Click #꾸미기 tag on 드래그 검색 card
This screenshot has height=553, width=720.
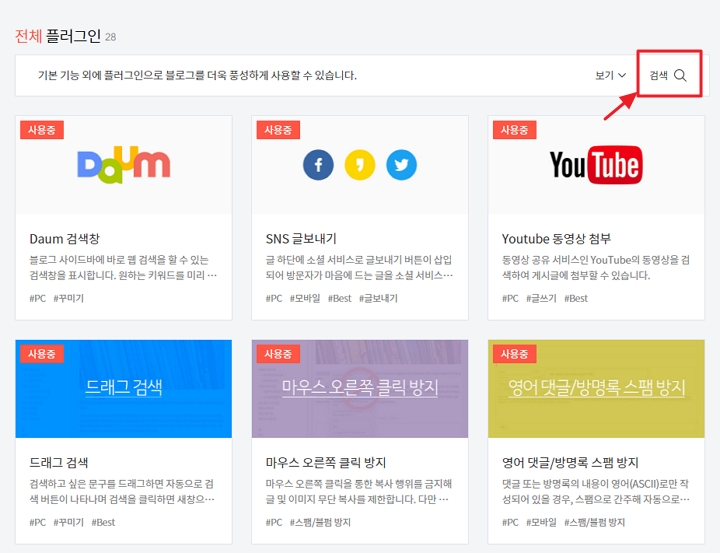tap(68, 522)
